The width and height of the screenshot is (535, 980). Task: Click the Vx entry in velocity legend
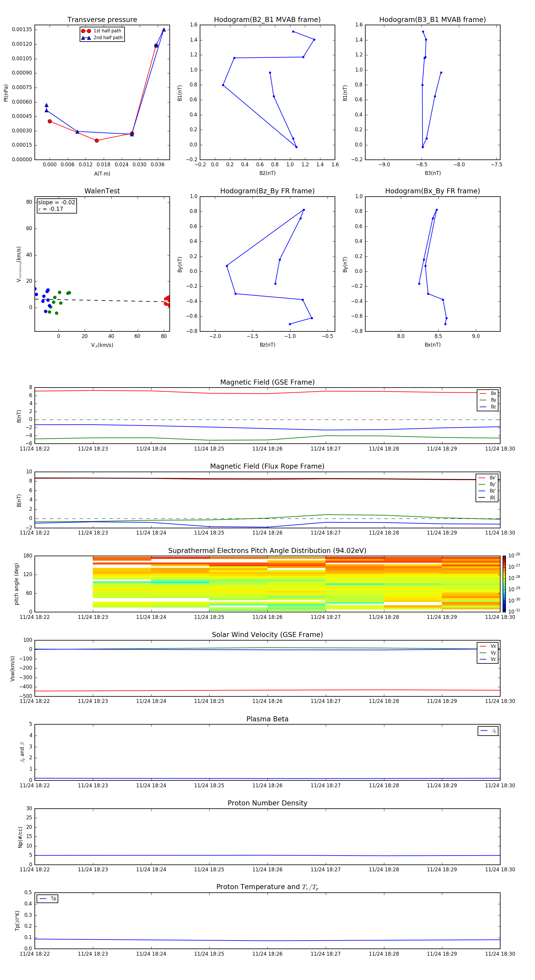tap(488, 646)
